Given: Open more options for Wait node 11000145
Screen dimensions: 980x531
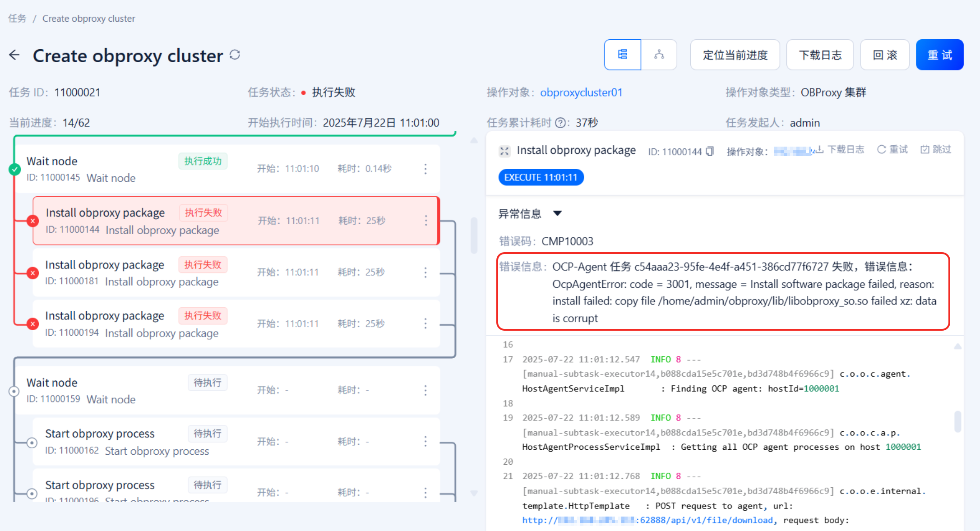Looking at the screenshot, I should point(425,169).
